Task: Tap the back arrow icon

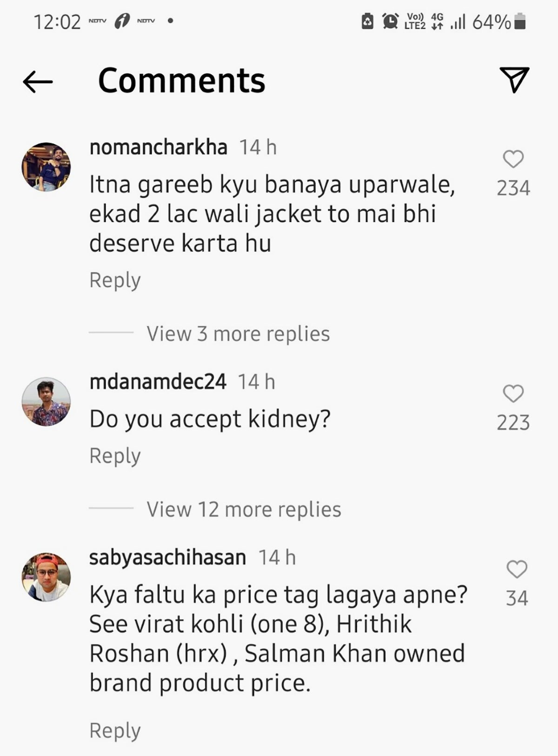Action: pyautogui.click(x=38, y=82)
